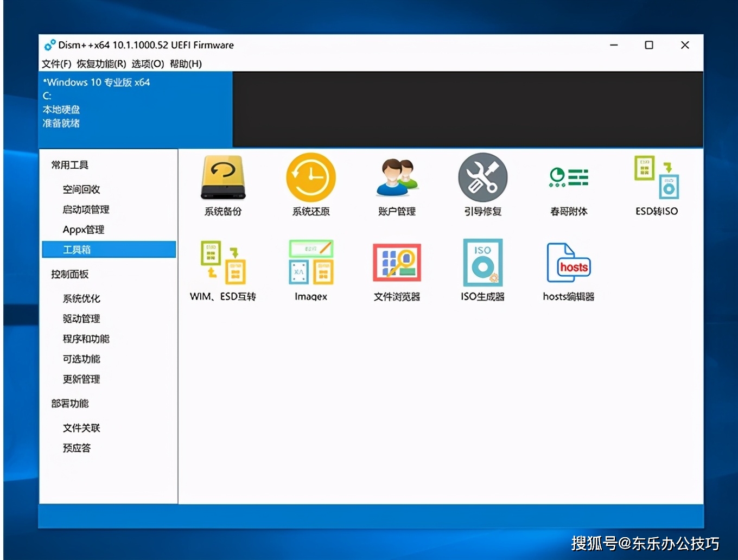Launch ISO生成器 ISO maker icon
The image size is (738, 560).
(482, 263)
